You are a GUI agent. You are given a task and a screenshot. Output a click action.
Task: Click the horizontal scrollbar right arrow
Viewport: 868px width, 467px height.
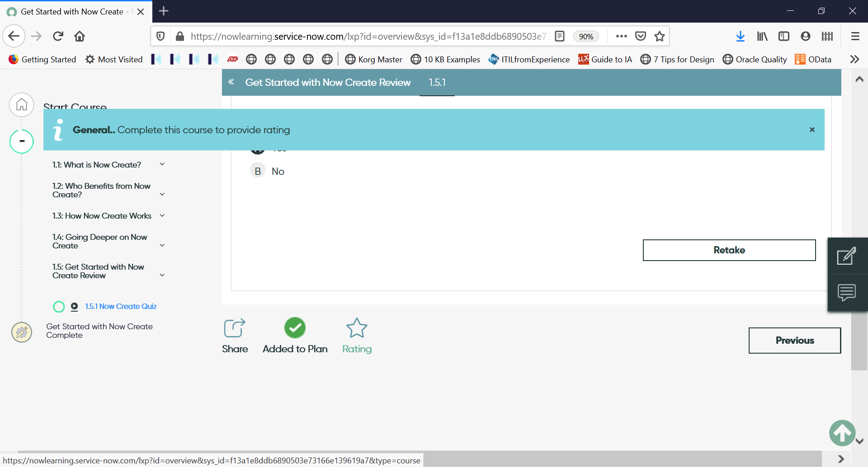point(841,459)
